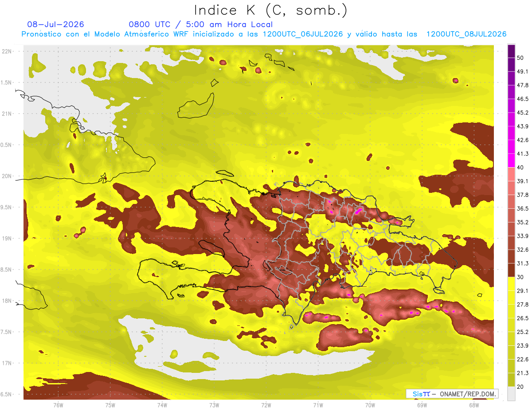The width and height of the screenshot is (532, 411).
Task: Click the "49.1" color scale label
Action: [523, 71]
